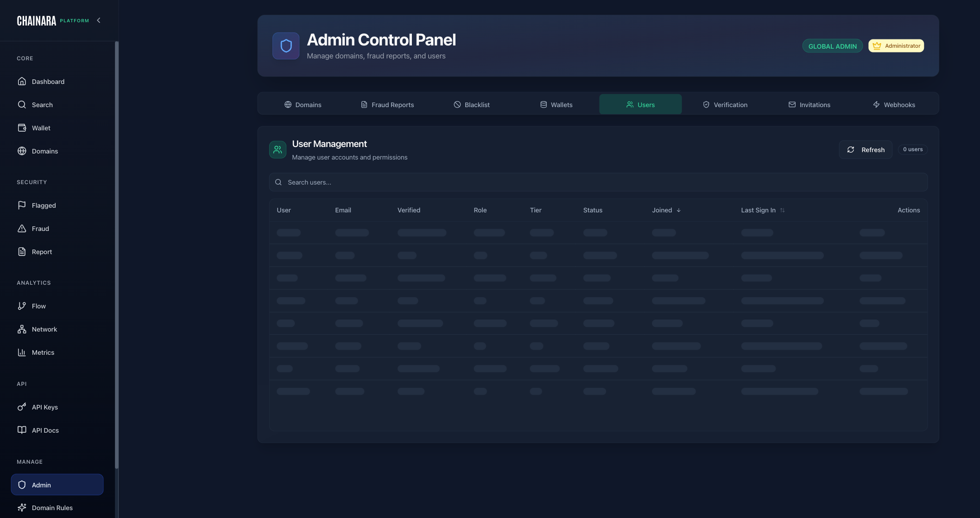Click the Flagged flag icon
The image size is (980, 518).
click(22, 205)
